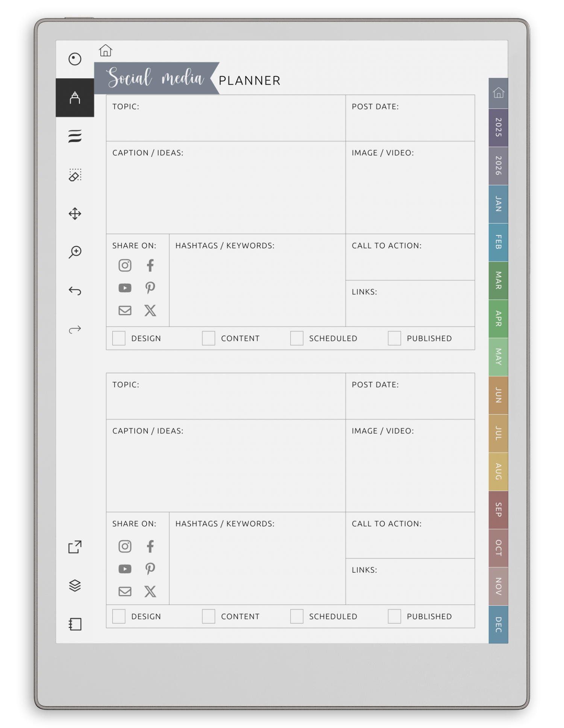
Task: Tap the first IMAGE / VIDEO field
Action: coord(410,188)
